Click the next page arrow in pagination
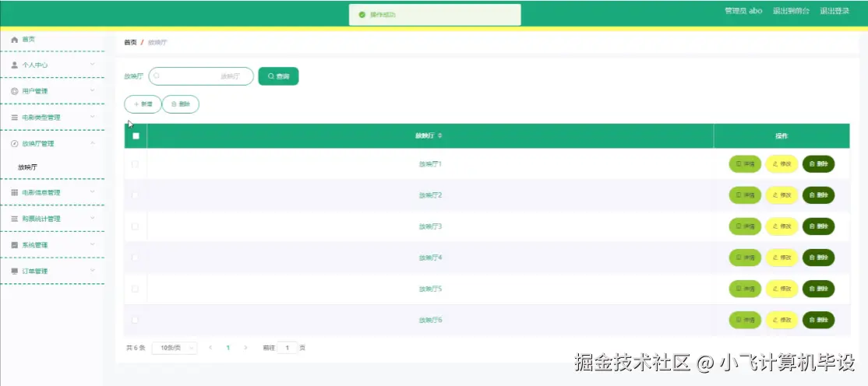This screenshot has height=386, width=868. pyautogui.click(x=245, y=348)
